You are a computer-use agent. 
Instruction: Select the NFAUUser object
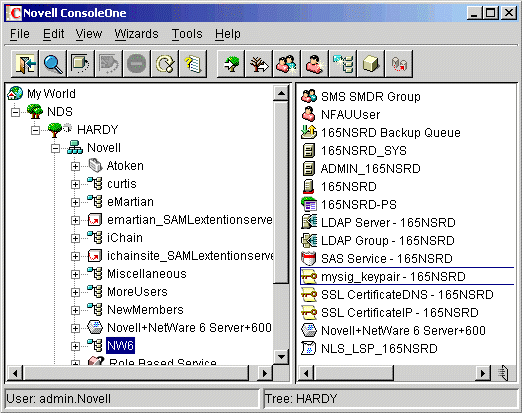click(x=341, y=115)
